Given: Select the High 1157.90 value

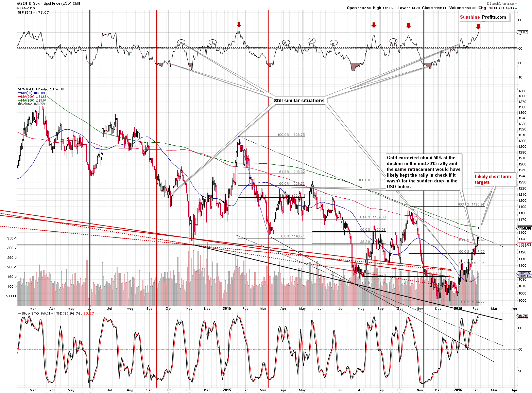Looking at the screenshot, I should tap(384, 8).
